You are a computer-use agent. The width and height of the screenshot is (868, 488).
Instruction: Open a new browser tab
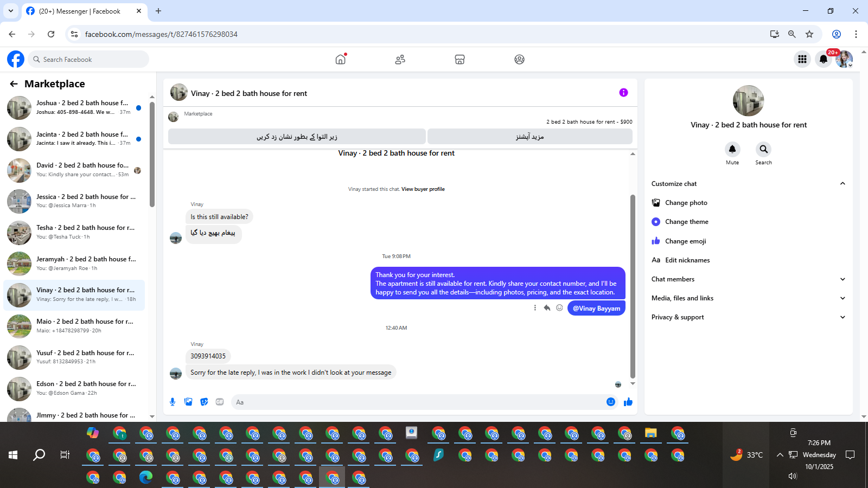[x=158, y=11]
